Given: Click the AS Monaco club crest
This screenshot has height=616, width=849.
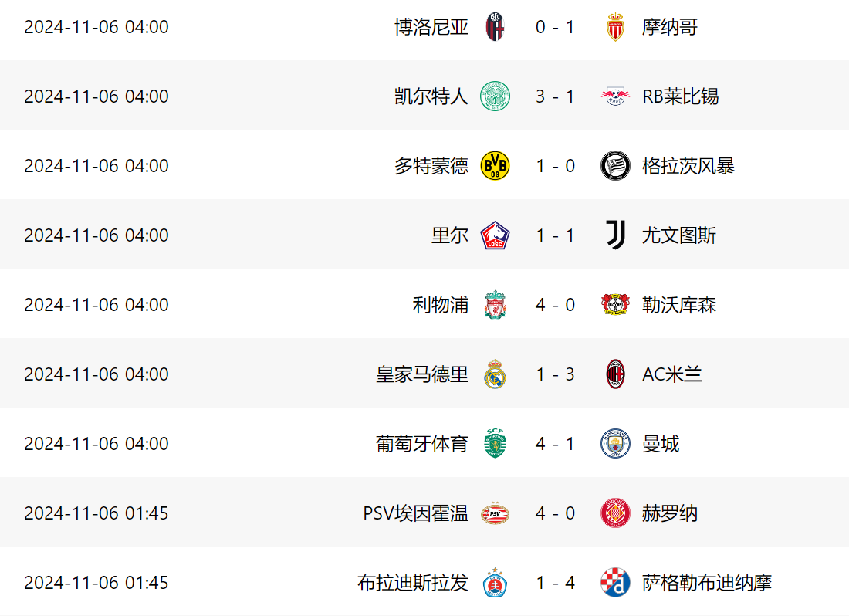Looking at the screenshot, I should [615, 27].
